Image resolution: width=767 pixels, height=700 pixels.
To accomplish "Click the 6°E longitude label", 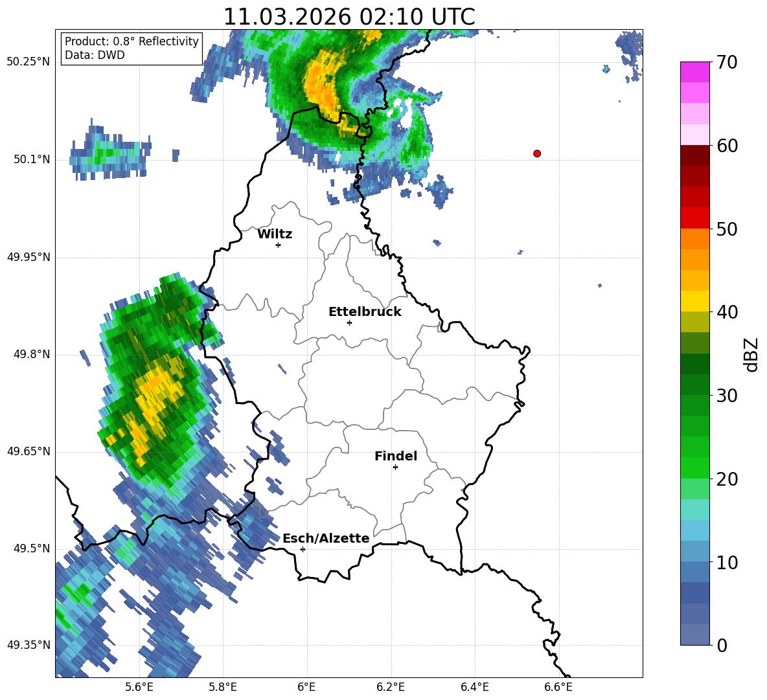I will coord(306,687).
